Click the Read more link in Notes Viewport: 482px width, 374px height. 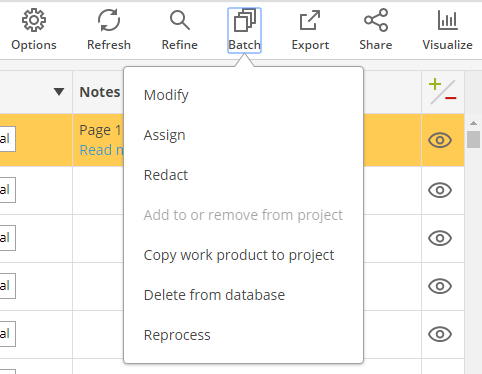click(x=101, y=150)
